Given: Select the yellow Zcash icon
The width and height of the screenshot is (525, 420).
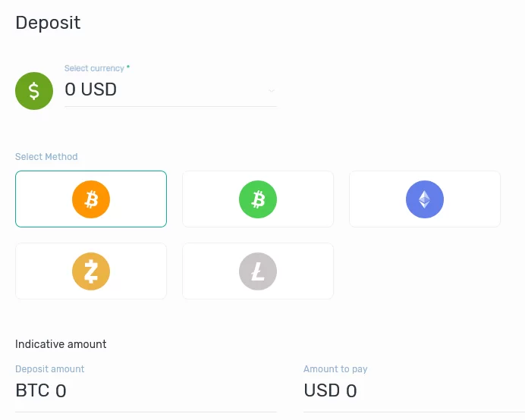Looking at the screenshot, I should [91, 271].
